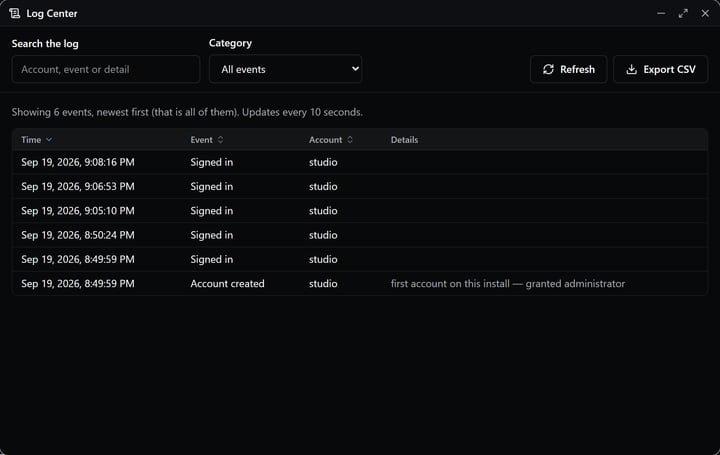Maximize the Log Center window

683,13
